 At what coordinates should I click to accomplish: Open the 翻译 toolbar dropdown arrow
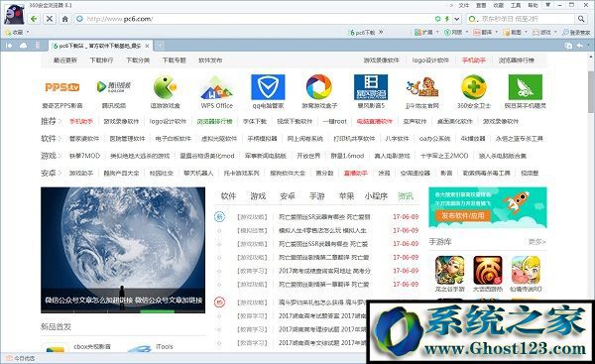tap(497, 33)
